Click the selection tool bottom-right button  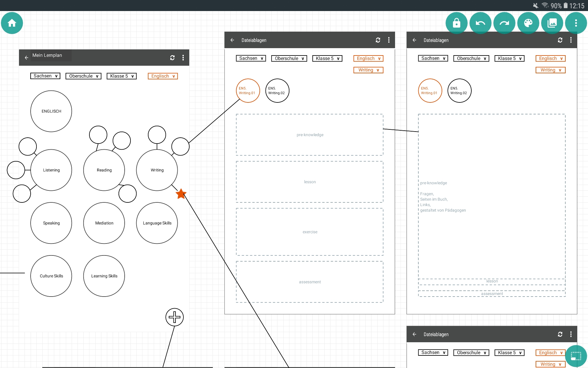pos(576,356)
